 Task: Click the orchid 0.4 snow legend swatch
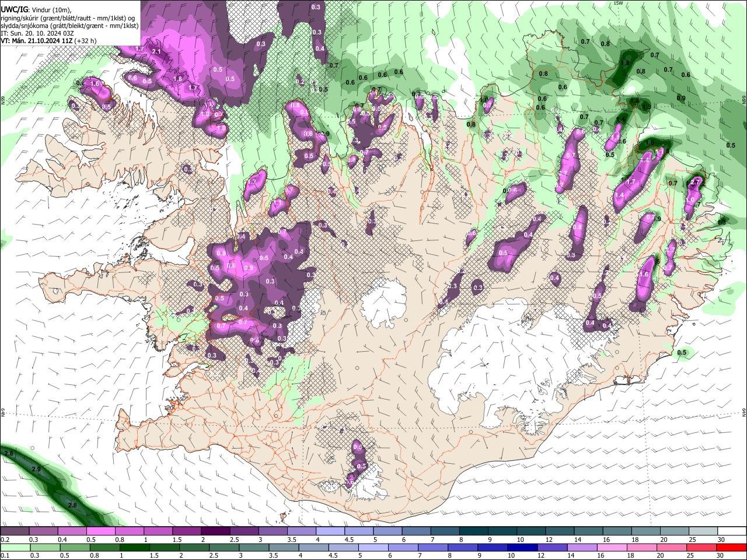pyautogui.click(x=72, y=531)
